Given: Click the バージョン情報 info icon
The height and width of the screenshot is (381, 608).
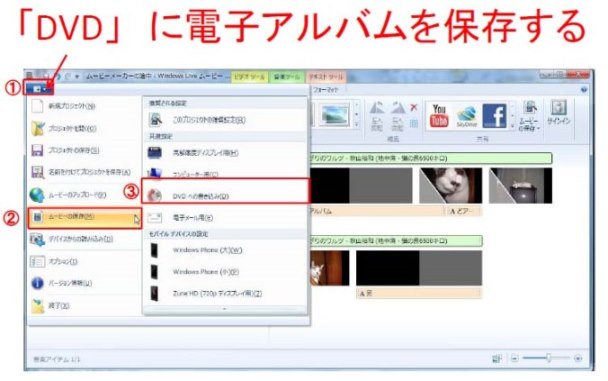Looking at the screenshot, I should click(37, 283).
